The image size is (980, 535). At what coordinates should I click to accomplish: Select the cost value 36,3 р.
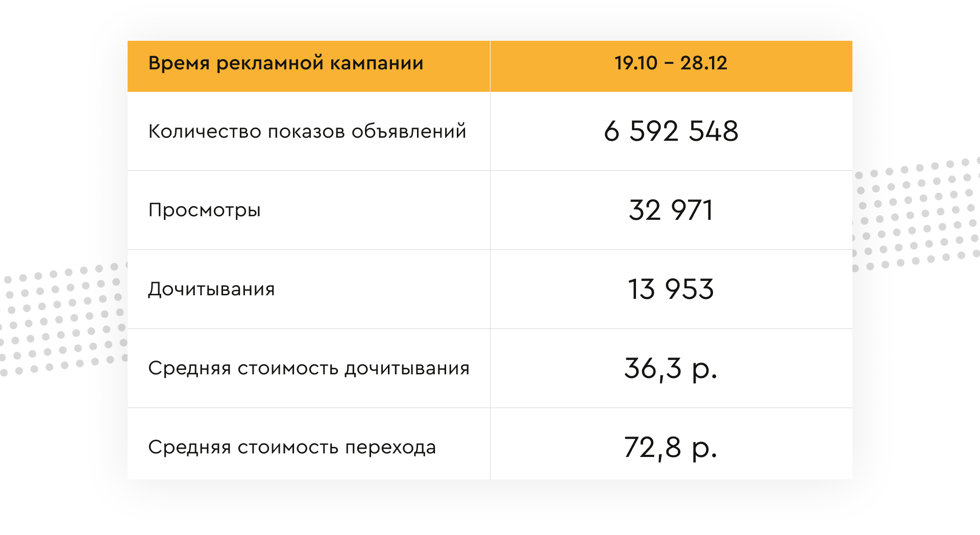671,369
